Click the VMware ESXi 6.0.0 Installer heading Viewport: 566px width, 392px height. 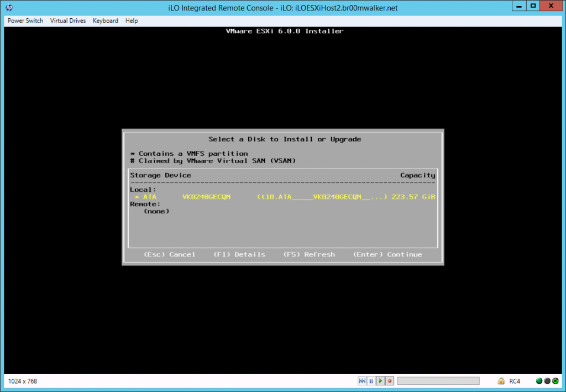pos(285,31)
